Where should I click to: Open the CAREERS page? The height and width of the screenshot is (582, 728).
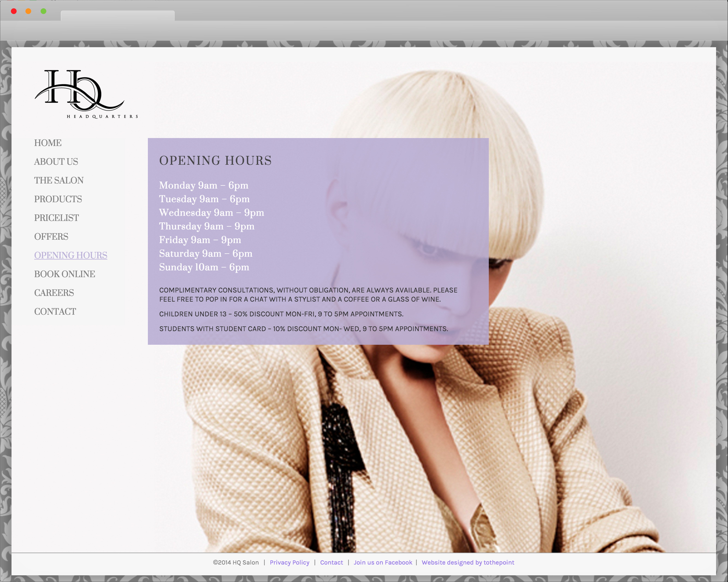click(x=54, y=293)
